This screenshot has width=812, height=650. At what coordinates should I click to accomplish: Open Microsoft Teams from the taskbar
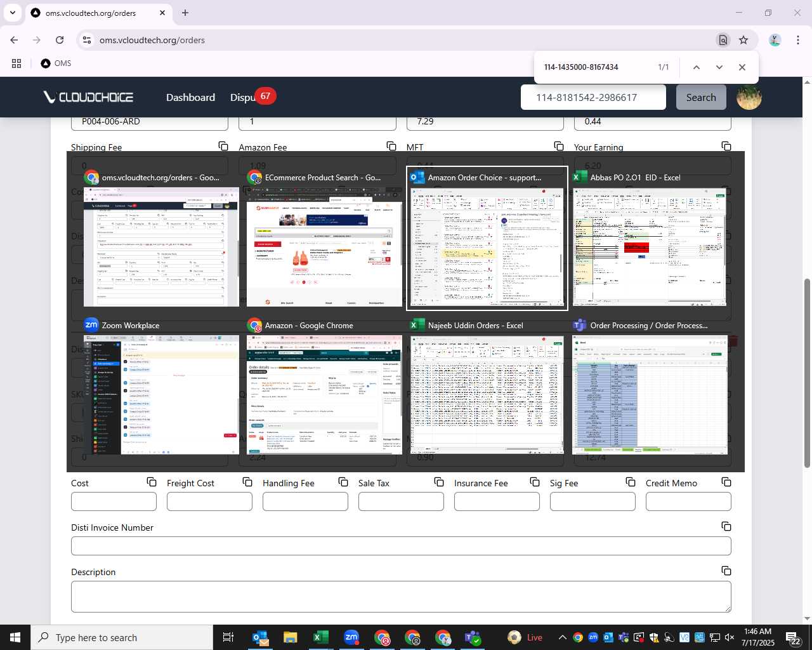(473, 637)
